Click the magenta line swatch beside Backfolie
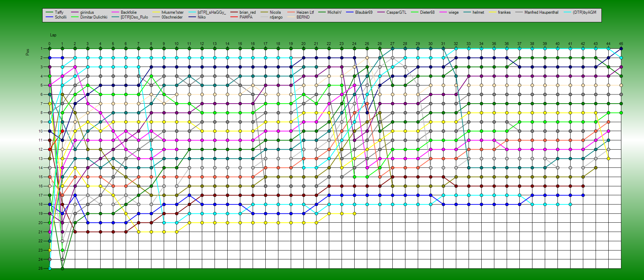 (115, 12)
